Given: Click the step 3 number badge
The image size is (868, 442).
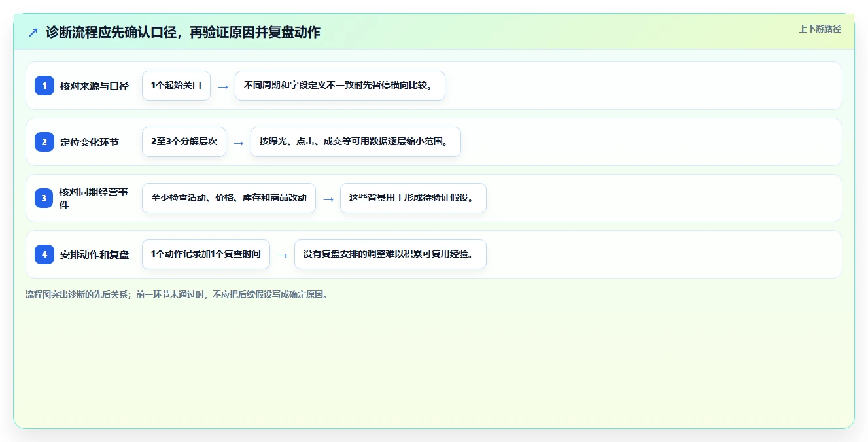Looking at the screenshot, I should [44, 198].
